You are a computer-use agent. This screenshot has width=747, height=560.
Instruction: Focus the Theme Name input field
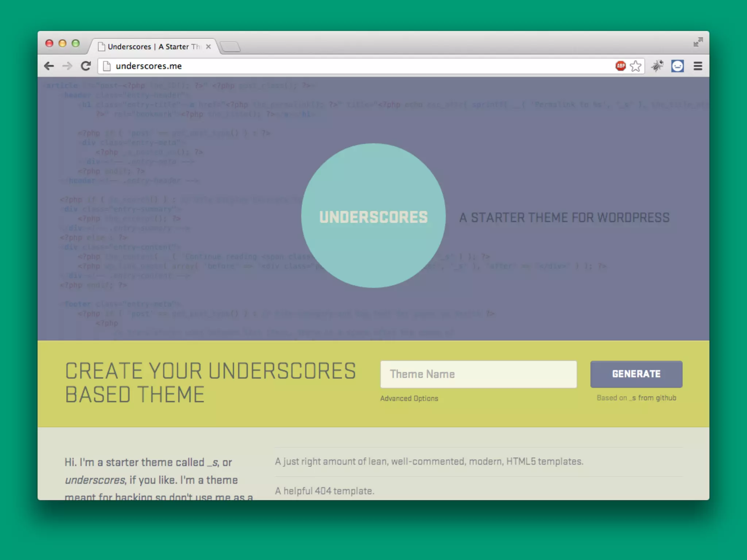click(x=478, y=374)
